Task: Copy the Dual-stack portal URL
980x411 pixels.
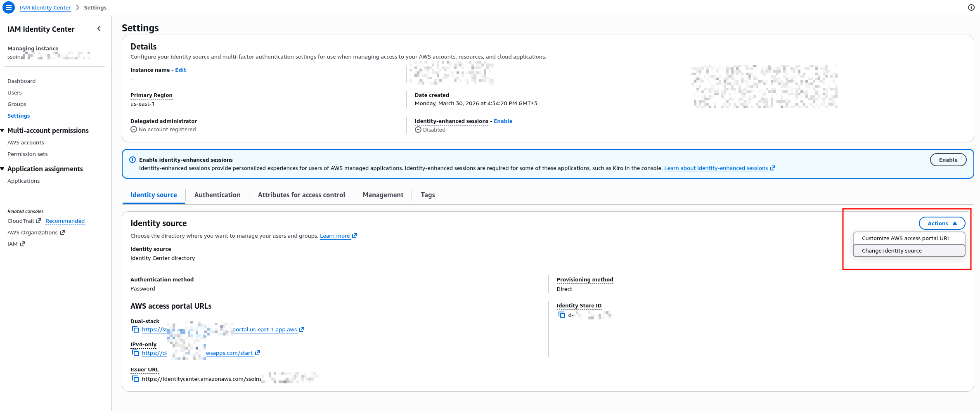Action: (x=135, y=329)
